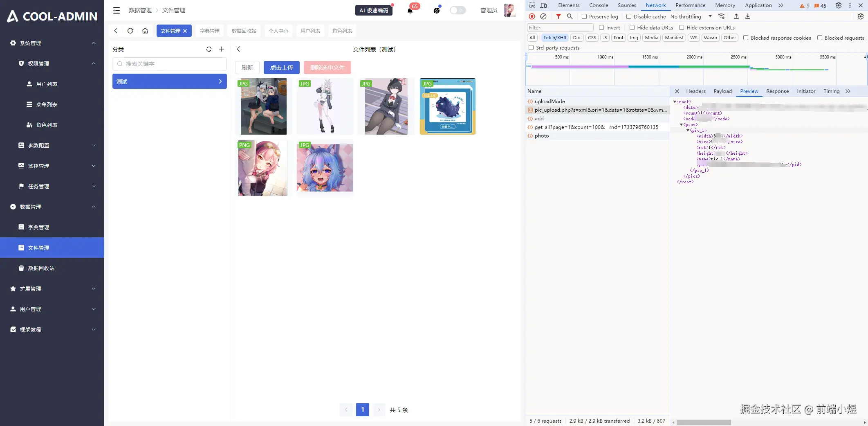Viewport: 868px width, 426px height.
Task: Select the element inspector icon in DevTools
Action: [x=532, y=5]
